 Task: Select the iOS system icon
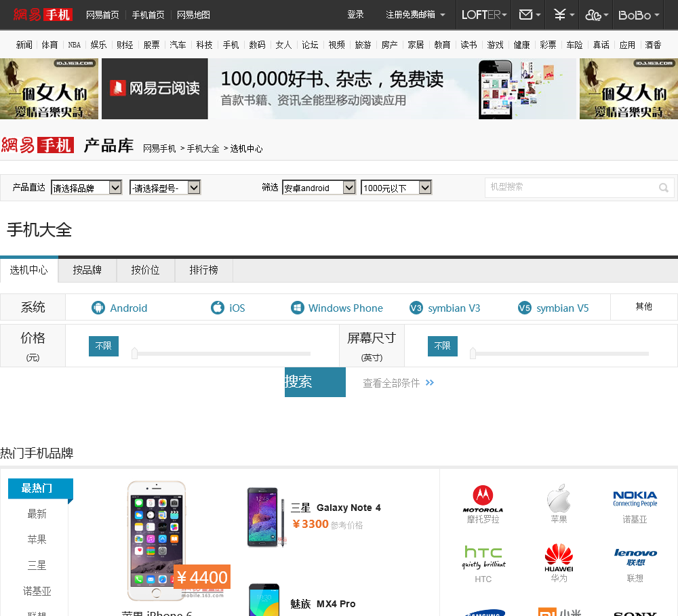click(218, 308)
